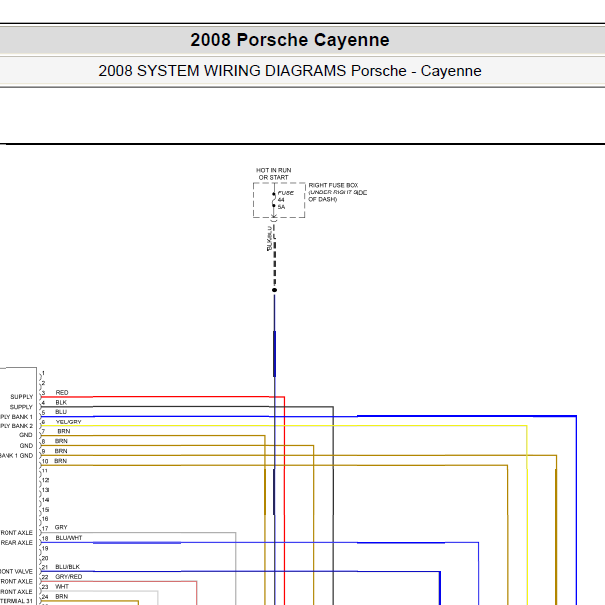The height and width of the screenshot is (605, 605).
Task: Select the BLU/BLK wire label at pin 21
Action: pyautogui.click(x=68, y=567)
